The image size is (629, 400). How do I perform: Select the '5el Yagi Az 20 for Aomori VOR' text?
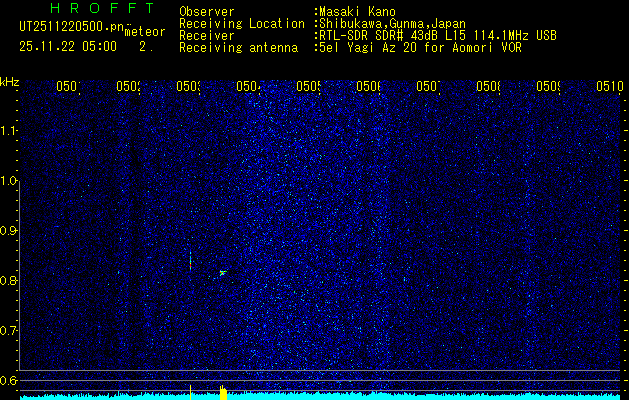tap(420, 48)
